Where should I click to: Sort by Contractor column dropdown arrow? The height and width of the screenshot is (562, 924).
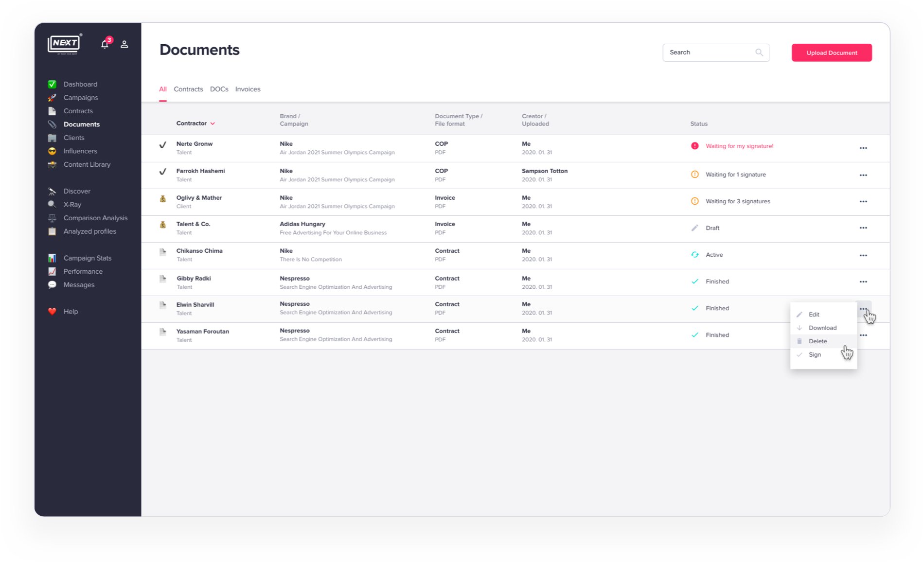coord(213,123)
